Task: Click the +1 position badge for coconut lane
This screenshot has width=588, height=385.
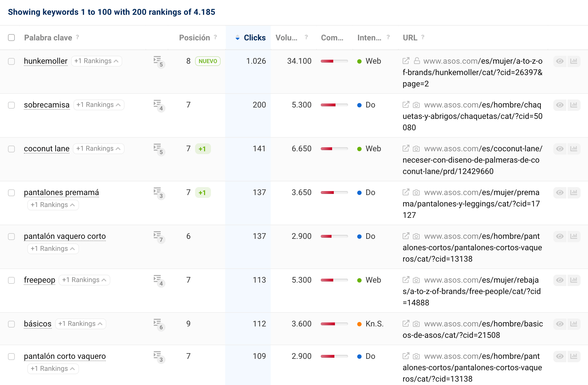Action: coord(203,149)
